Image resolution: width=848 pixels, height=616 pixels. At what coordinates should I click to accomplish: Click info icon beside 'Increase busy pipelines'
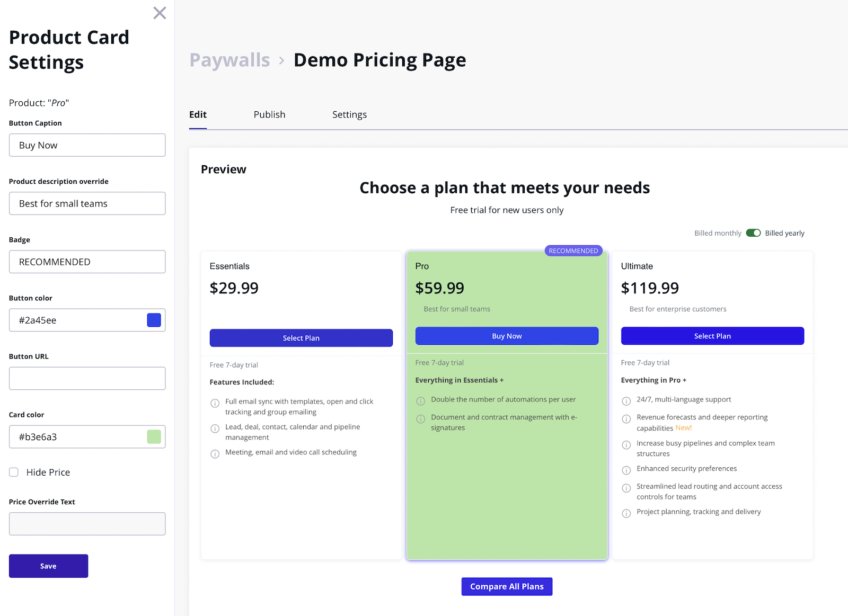click(626, 445)
